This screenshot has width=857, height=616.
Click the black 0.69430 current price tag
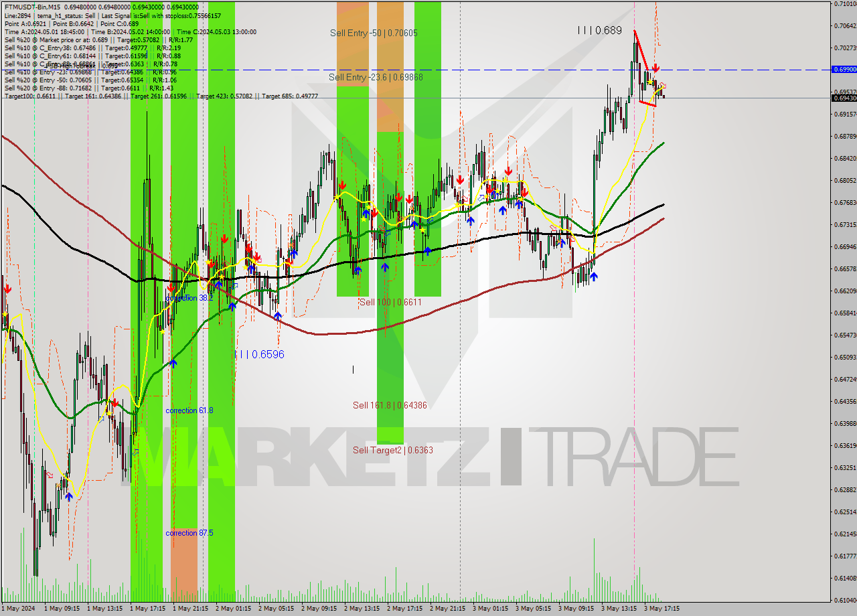click(844, 98)
